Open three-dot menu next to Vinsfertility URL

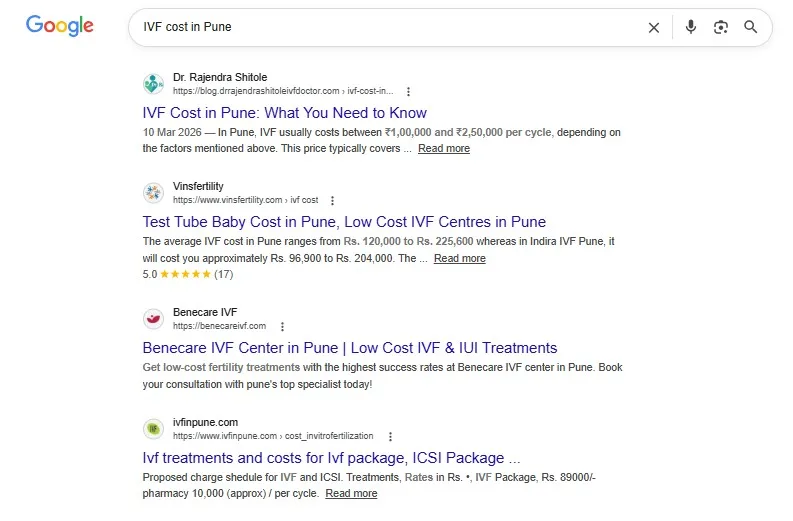point(332,200)
